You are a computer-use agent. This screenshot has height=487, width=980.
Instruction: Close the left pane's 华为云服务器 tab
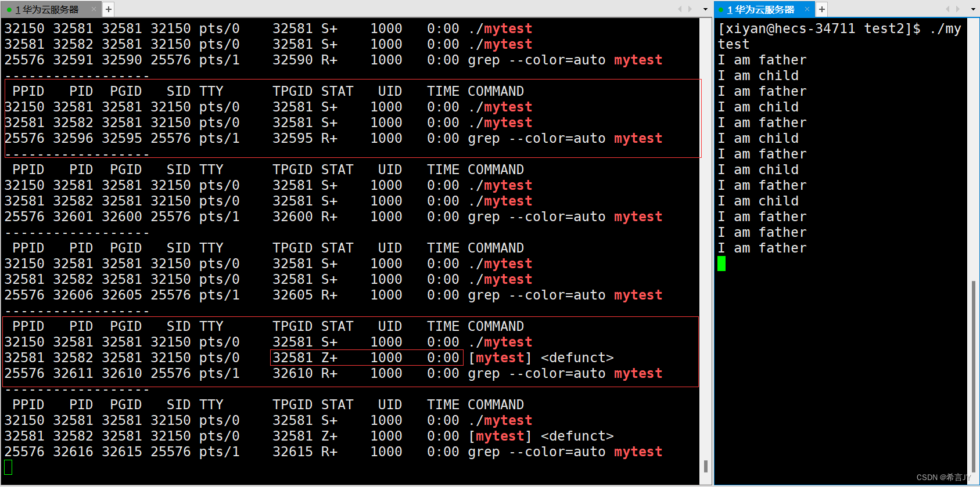pyautogui.click(x=94, y=9)
